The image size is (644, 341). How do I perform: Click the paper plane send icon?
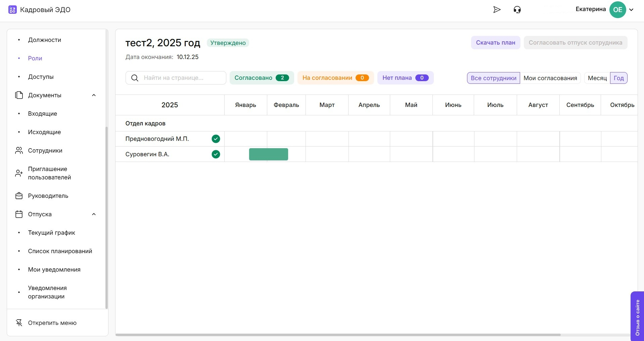(497, 10)
